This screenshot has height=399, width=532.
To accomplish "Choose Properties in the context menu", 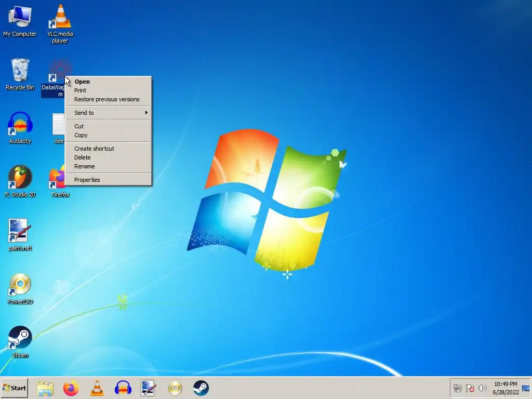I will [x=108, y=180].
